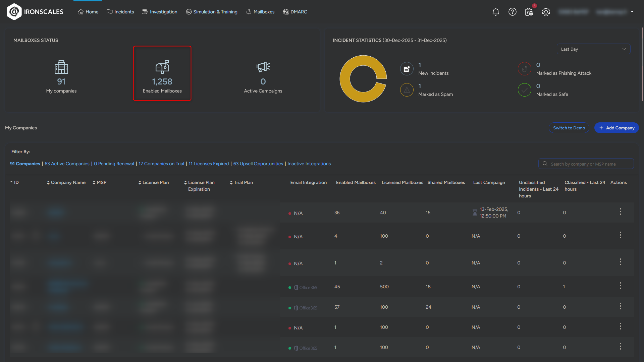Click the Add Company button
Screen dimensions: 644x362
pyautogui.click(x=616, y=128)
